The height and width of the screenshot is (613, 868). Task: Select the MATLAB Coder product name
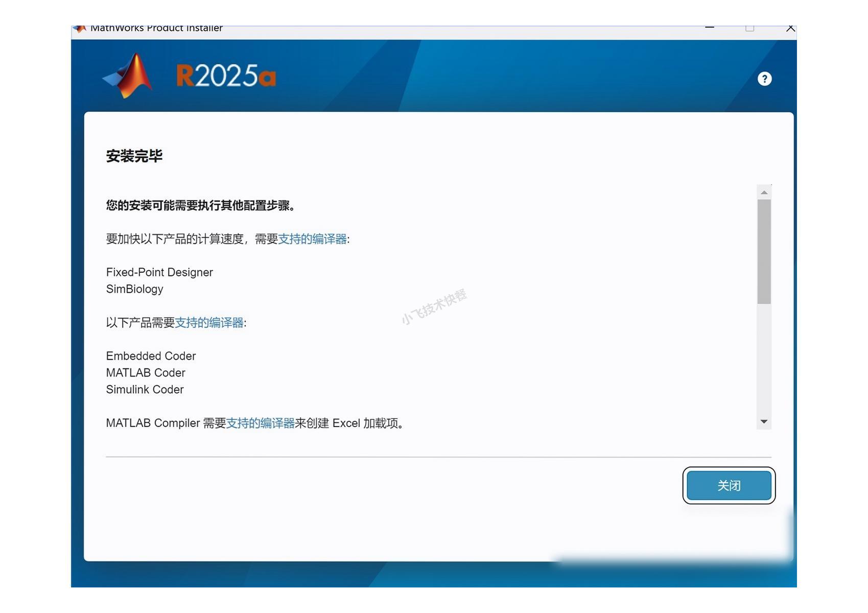[146, 373]
